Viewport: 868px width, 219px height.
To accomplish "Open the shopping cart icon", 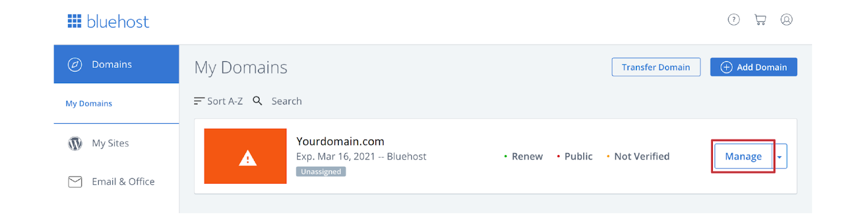I will coord(760,20).
